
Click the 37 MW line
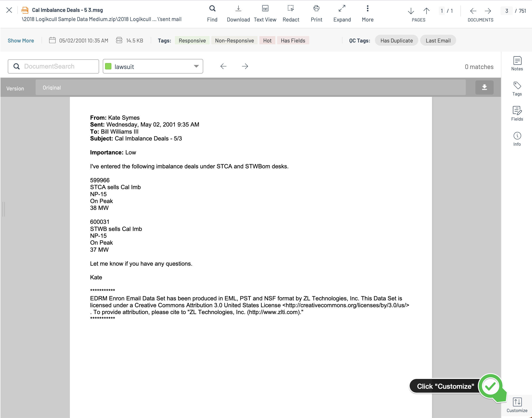click(99, 250)
